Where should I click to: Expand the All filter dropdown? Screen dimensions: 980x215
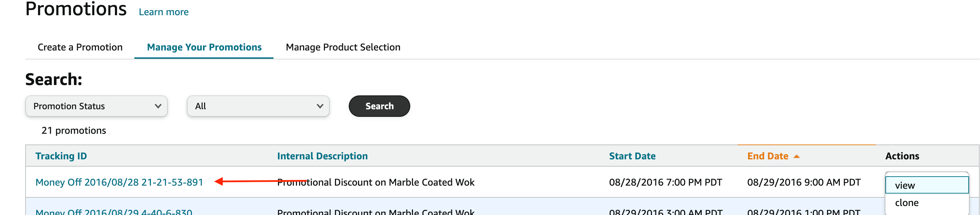coord(258,106)
